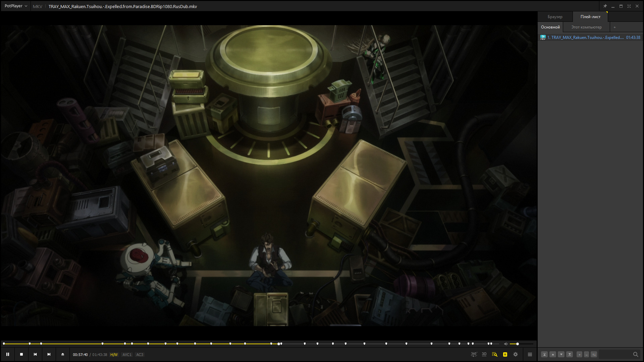Click the AC3 audio codec label
Viewport: 644px width, 362px height.
(140, 355)
